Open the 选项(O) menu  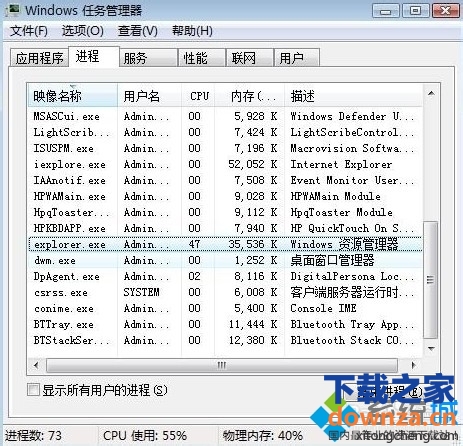[x=83, y=31]
